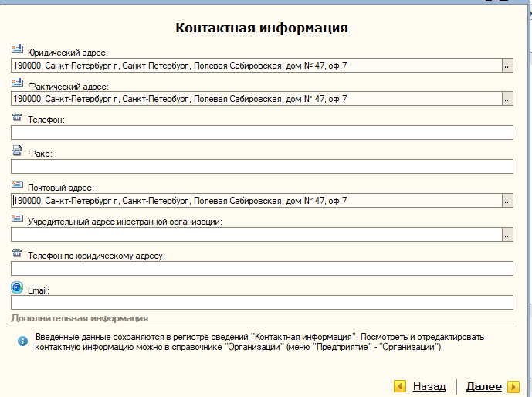The image size is (532, 397).
Task: Click the info note starting with Введенные данные
Action: (259, 342)
